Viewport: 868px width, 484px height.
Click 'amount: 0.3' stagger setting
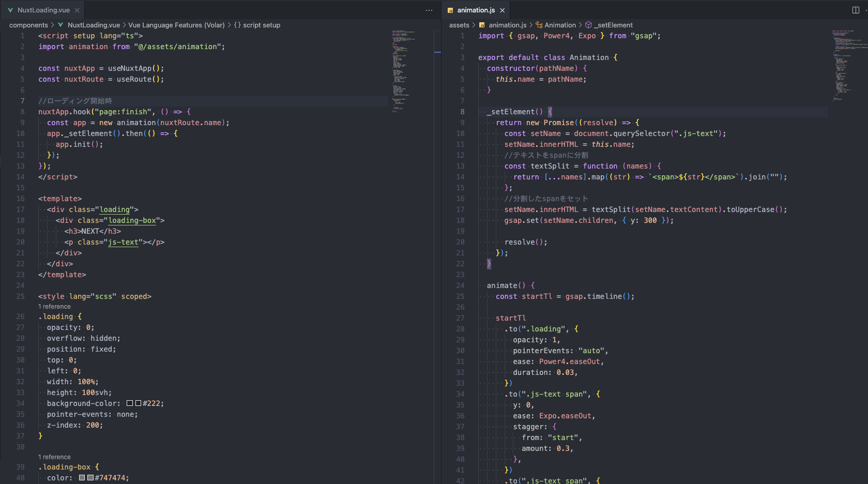click(x=545, y=448)
